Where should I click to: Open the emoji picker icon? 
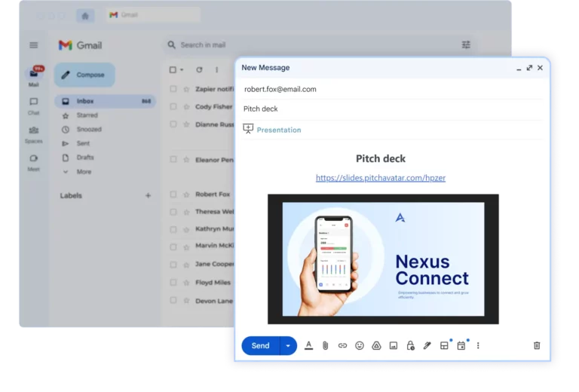pos(360,345)
